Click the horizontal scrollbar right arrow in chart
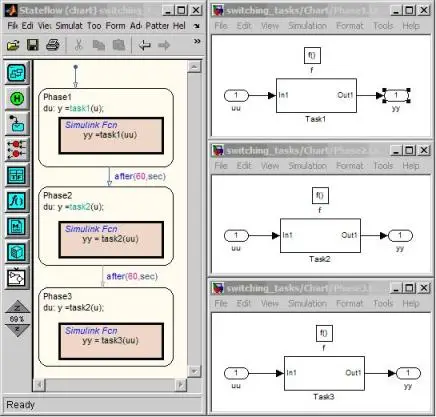Image resolution: width=436 pixels, height=417 pixels. click(x=181, y=385)
